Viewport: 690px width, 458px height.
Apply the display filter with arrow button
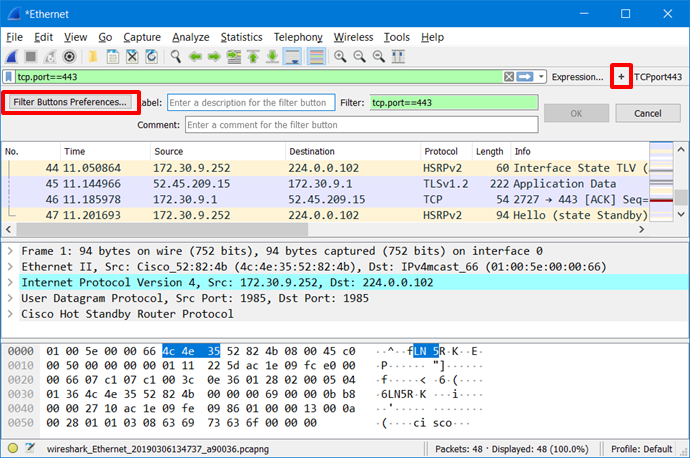click(x=525, y=77)
